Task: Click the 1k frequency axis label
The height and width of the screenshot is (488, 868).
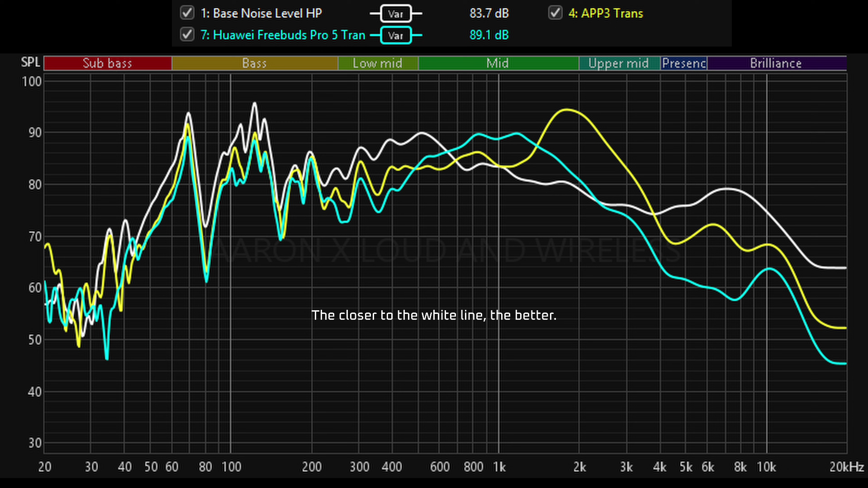Action: [499, 467]
